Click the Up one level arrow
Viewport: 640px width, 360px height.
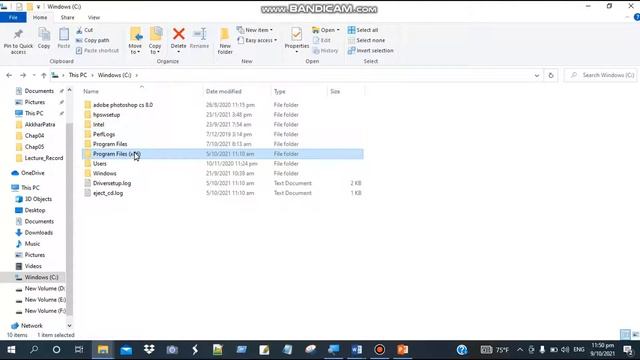click(44, 76)
